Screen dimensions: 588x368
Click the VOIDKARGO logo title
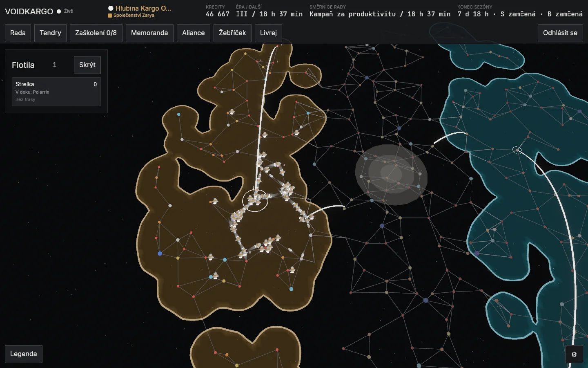29,11
